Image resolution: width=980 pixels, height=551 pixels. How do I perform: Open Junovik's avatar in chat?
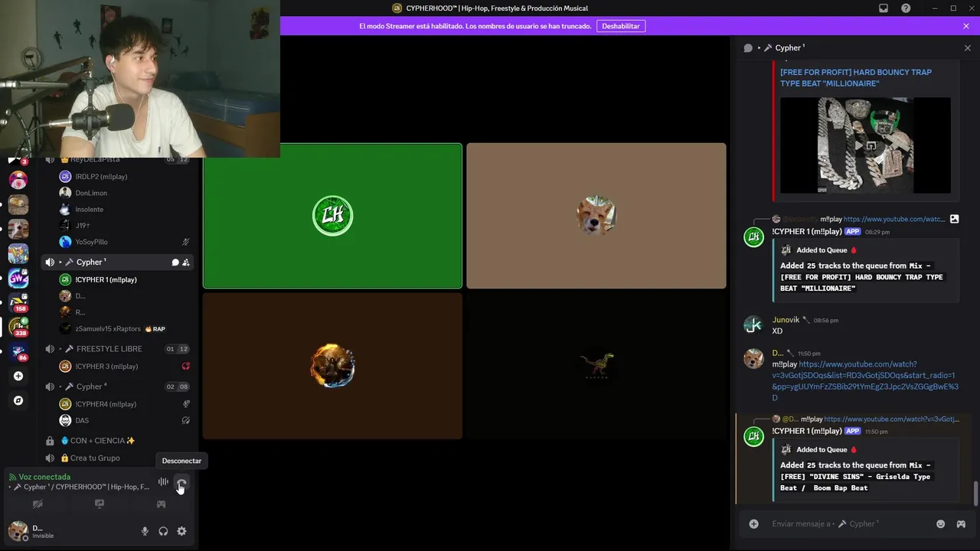pyautogui.click(x=754, y=324)
